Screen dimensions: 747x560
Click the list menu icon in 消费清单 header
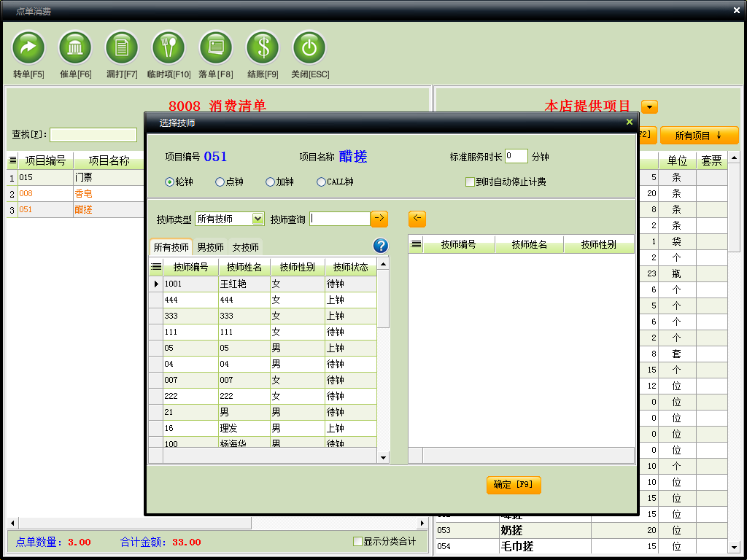pos(12,160)
